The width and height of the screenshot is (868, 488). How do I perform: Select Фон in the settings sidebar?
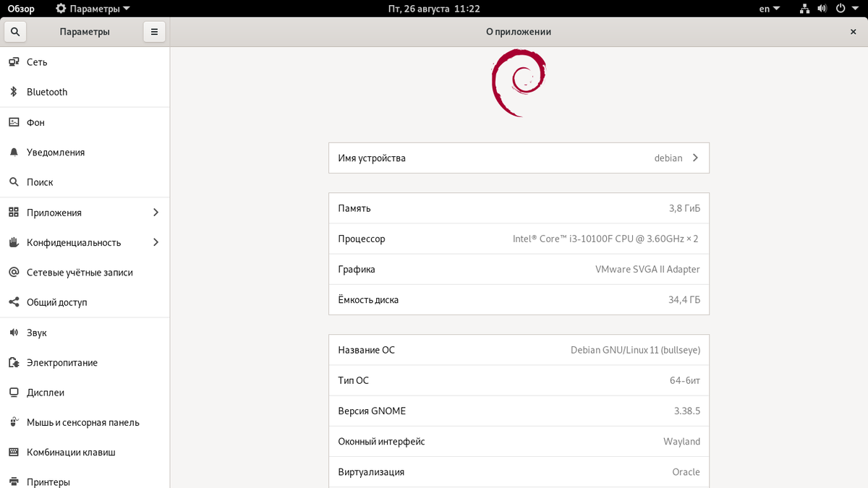pos(85,122)
